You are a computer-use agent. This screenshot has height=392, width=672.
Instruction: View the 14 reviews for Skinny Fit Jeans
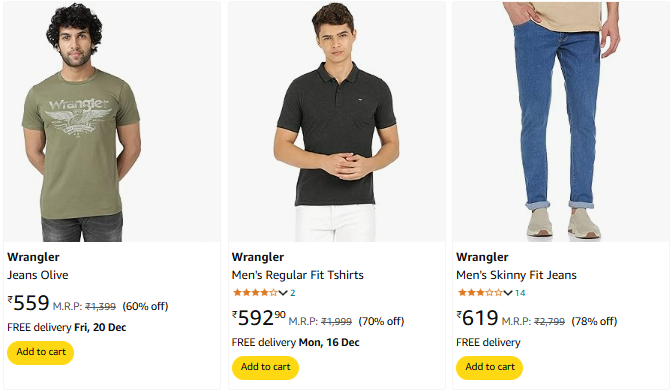pos(520,293)
